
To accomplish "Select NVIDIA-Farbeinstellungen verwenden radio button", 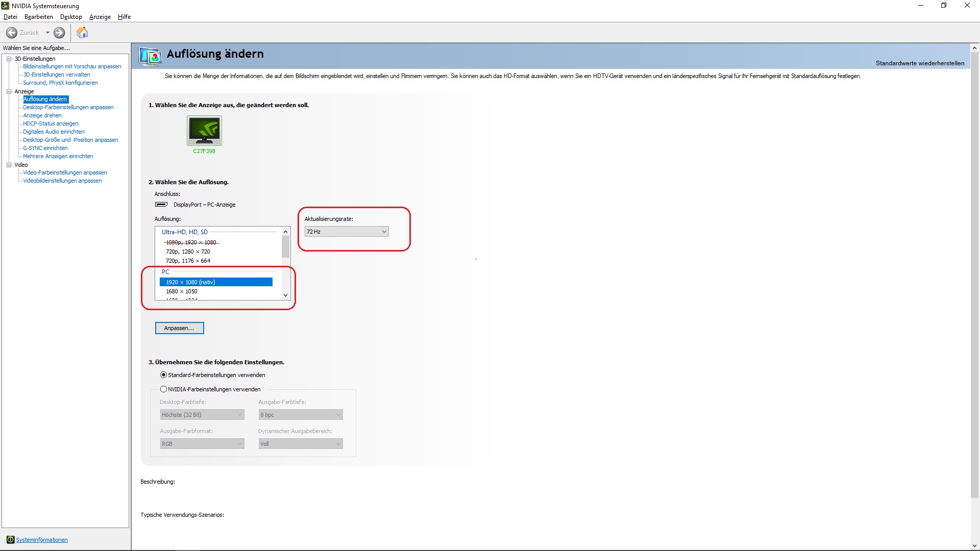I will [164, 389].
